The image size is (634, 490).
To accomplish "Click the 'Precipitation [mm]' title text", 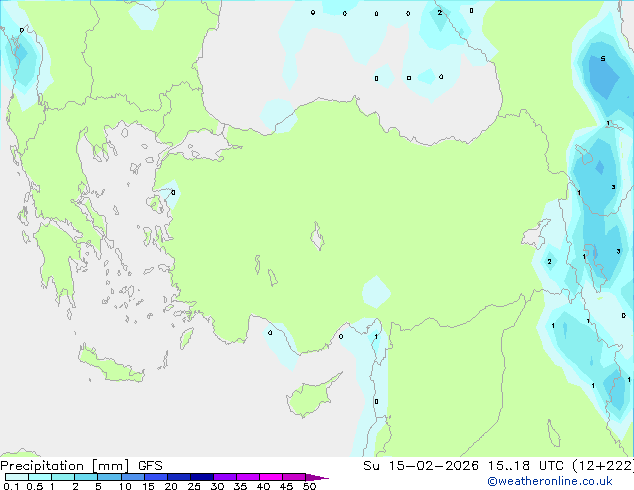I will tap(64, 466).
